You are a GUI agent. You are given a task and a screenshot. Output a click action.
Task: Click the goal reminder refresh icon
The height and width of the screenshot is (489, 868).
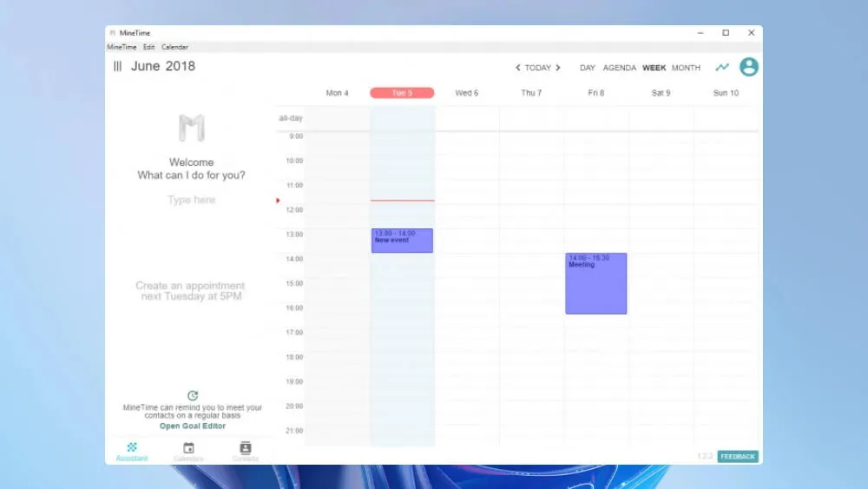tap(193, 396)
